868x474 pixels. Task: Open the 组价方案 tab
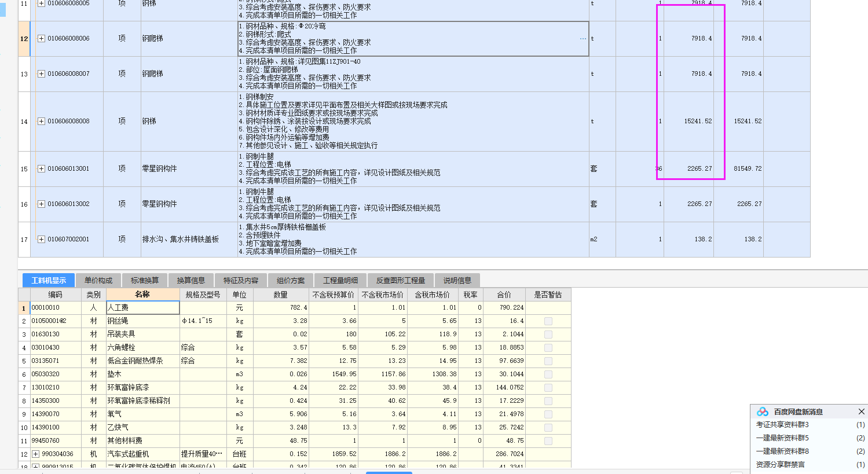click(291, 281)
